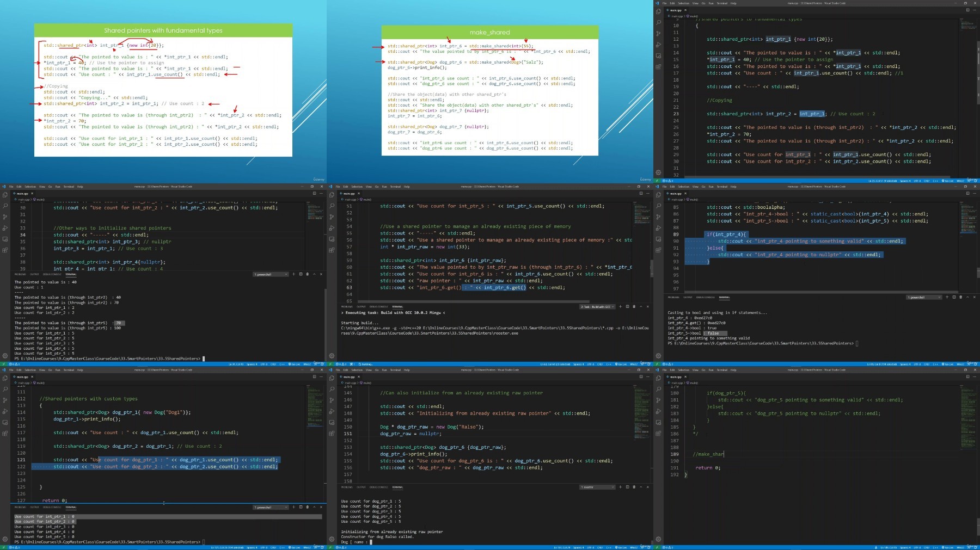980x550 pixels.
Task: Split the terminal in the middle-left frame
Action: pos(301,274)
